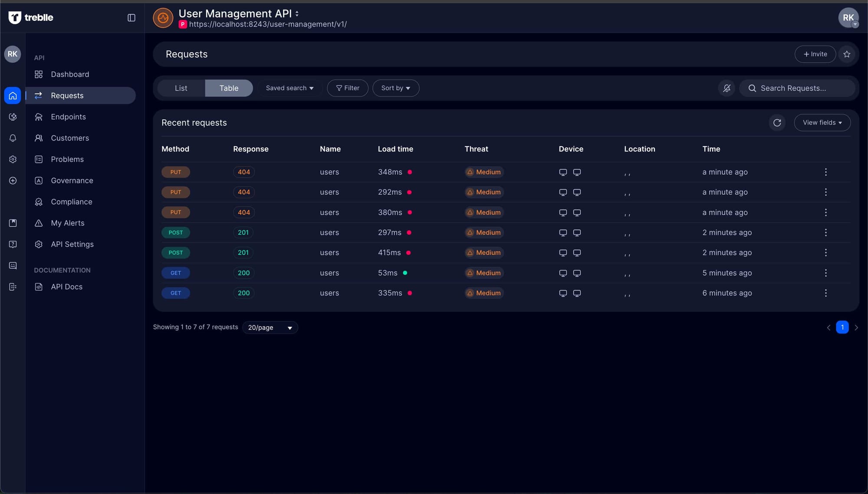The height and width of the screenshot is (494, 868).
Task: Switch to List view
Action: (181, 88)
